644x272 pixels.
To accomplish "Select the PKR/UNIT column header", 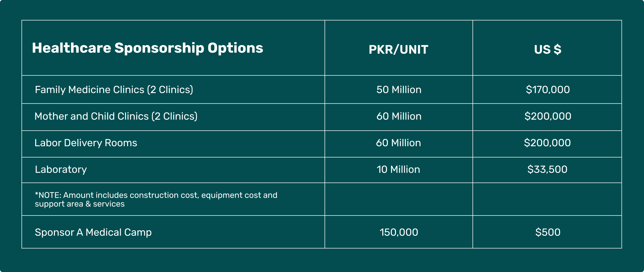I will (x=398, y=49).
